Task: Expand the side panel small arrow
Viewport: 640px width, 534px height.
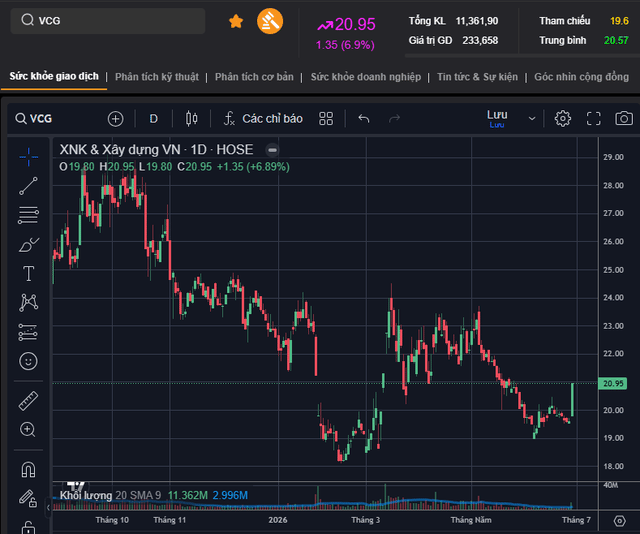Action: click(x=48, y=507)
